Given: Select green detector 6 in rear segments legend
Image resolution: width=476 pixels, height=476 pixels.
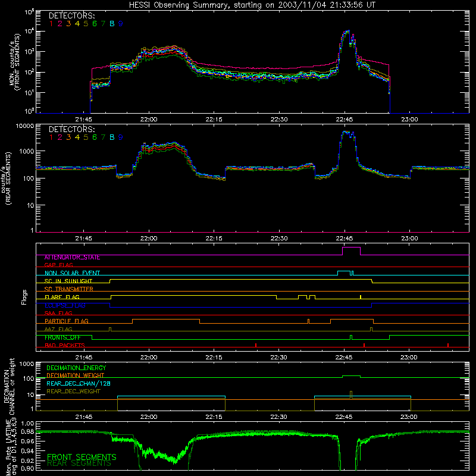Looking at the screenshot, I should pos(95,137).
